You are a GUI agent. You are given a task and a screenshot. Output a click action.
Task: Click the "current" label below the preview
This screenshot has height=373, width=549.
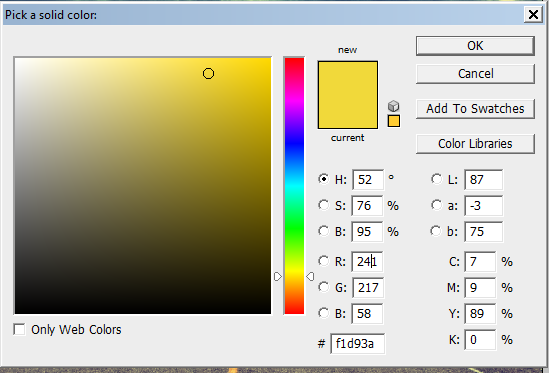(x=347, y=138)
